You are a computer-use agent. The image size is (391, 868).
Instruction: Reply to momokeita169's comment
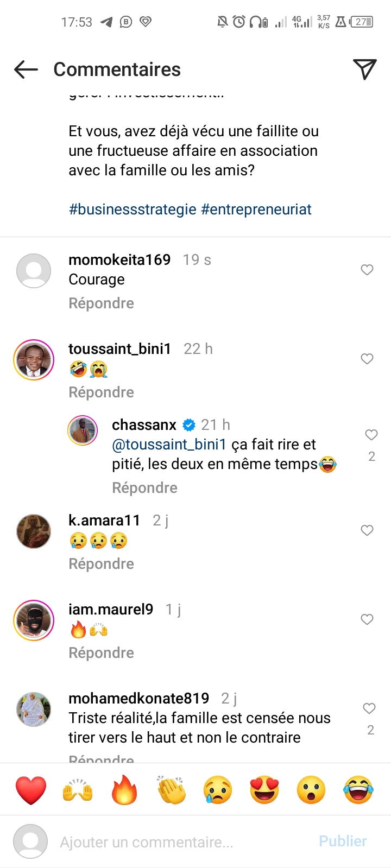(x=101, y=303)
